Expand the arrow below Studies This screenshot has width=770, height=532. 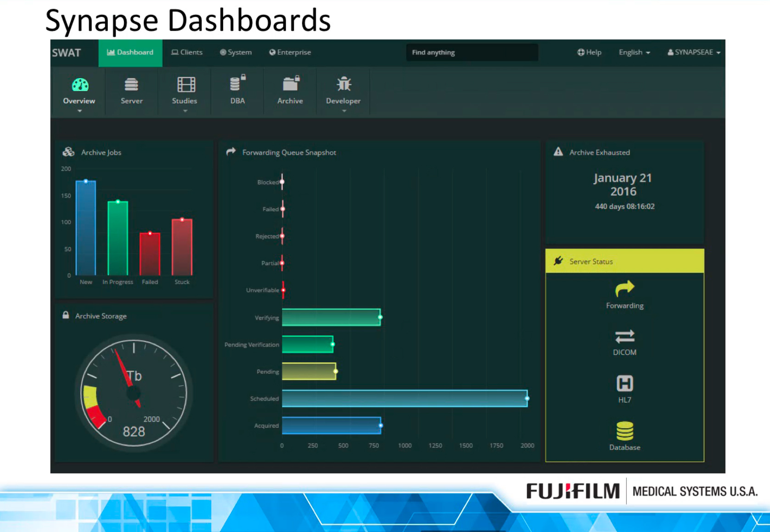coord(185,111)
